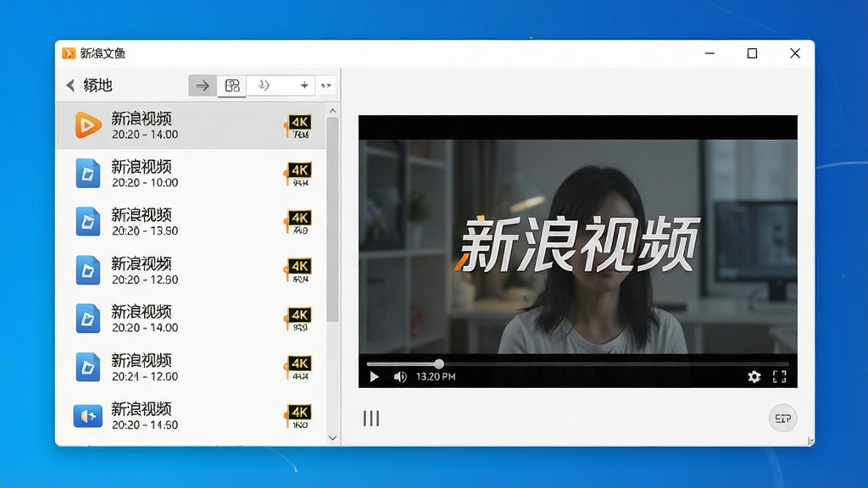Screen dimensions: 868x488
Task: Click the 13.20 PM time label in player
Action: point(436,377)
